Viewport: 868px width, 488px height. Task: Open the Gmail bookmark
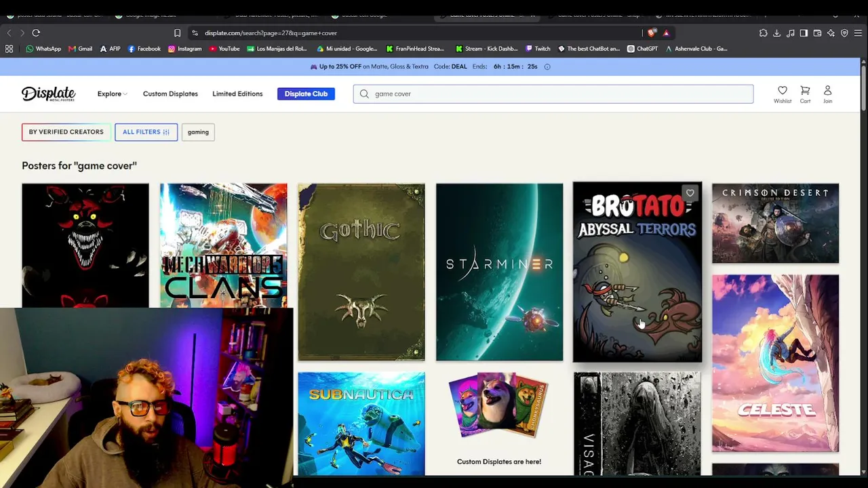coord(81,49)
